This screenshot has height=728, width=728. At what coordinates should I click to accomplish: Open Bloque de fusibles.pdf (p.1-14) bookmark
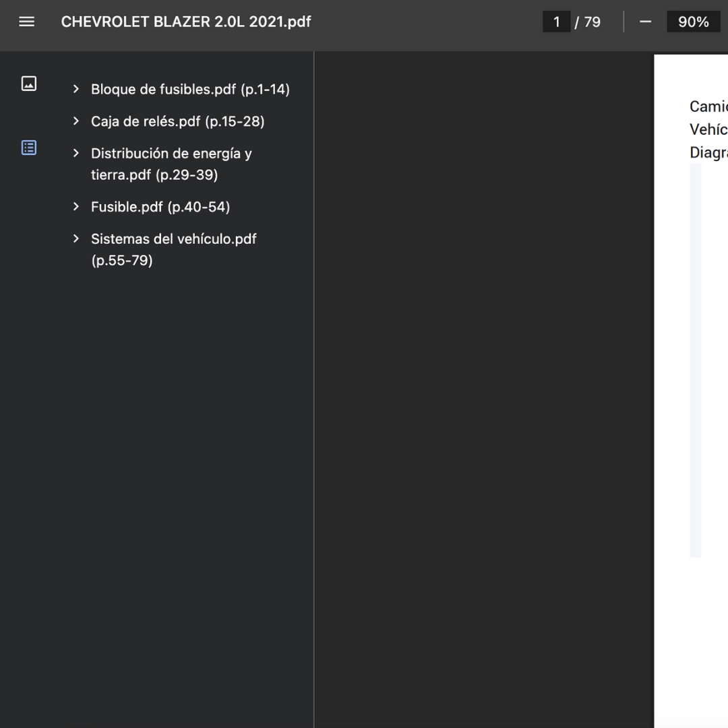pos(190,89)
